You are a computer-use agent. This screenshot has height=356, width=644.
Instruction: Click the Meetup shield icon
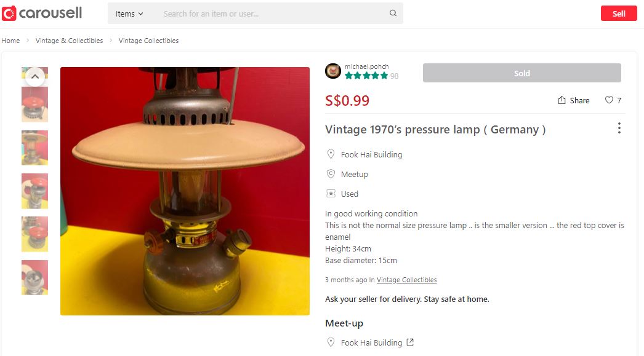pyautogui.click(x=331, y=174)
